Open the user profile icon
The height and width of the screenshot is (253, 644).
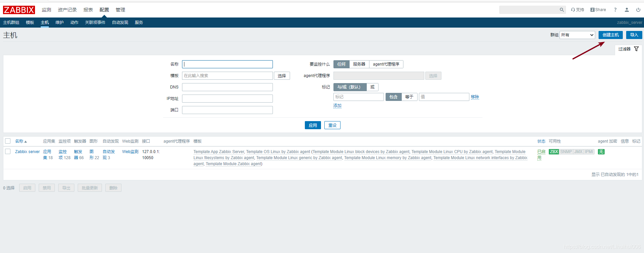(x=627, y=10)
